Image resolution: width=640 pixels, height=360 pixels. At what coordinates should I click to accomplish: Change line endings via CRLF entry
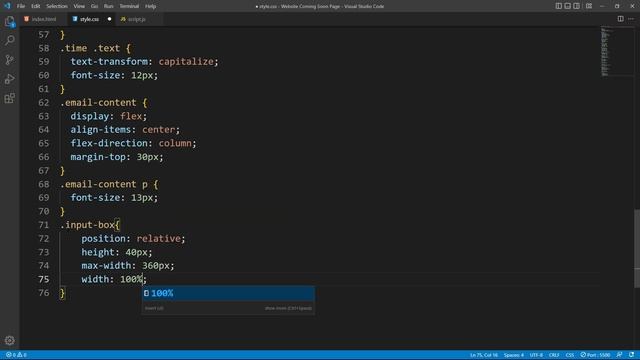point(554,355)
